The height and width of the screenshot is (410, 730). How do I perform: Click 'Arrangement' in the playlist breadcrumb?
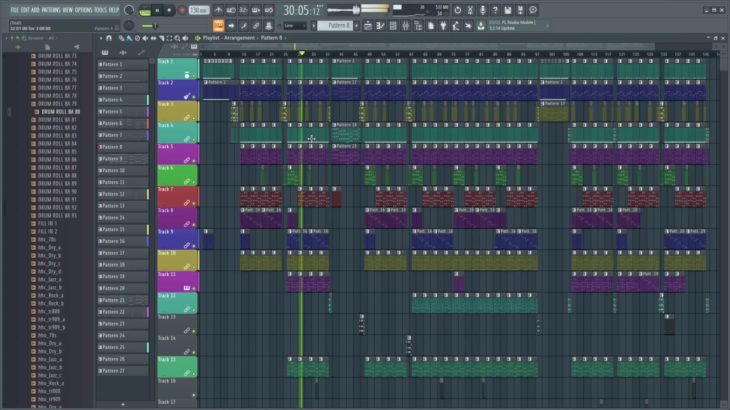(x=240, y=38)
